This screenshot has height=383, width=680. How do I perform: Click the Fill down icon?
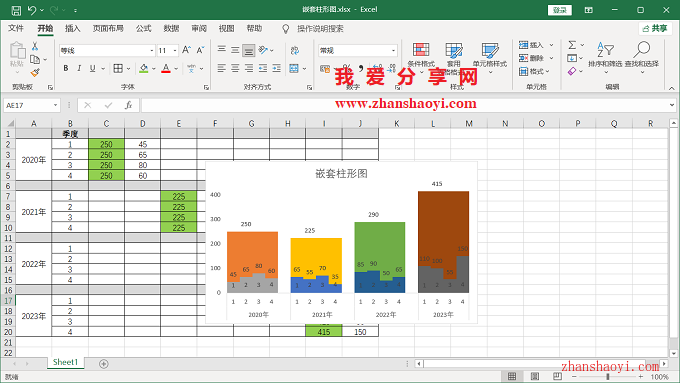(x=572, y=58)
